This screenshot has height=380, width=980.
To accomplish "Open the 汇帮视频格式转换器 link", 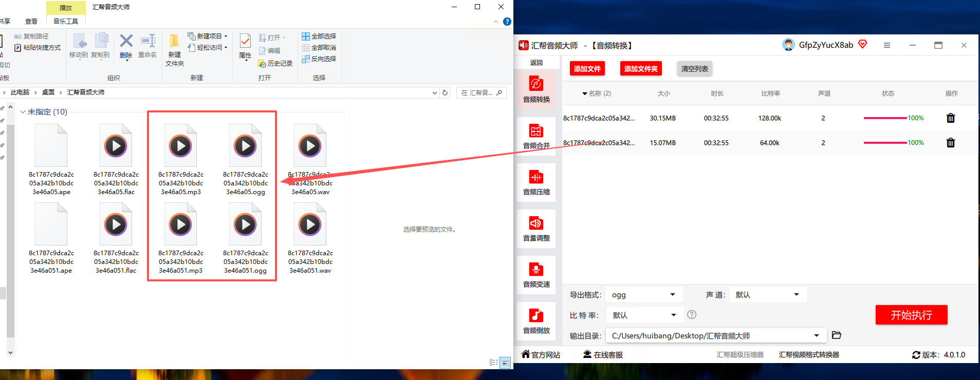I will point(809,355).
